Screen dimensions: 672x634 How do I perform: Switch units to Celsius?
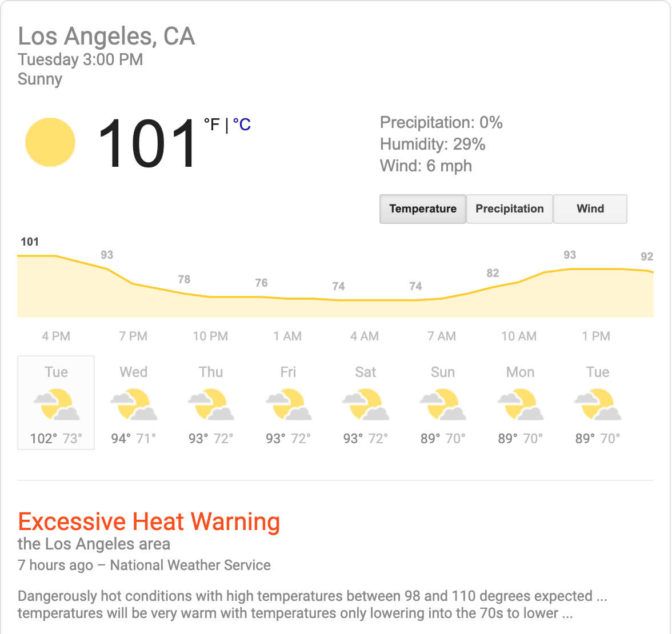point(242,125)
